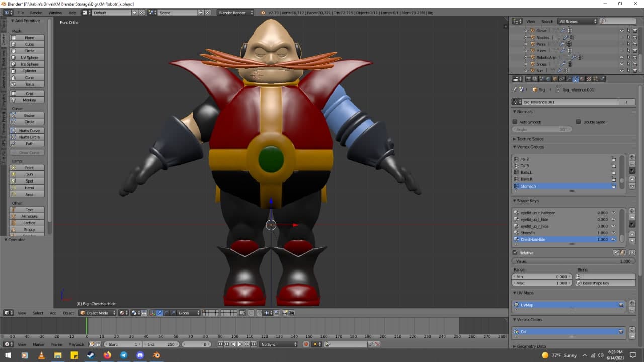This screenshot has height=362, width=644.
Task: Click the record auto-keyframe button
Action: (x=306, y=344)
